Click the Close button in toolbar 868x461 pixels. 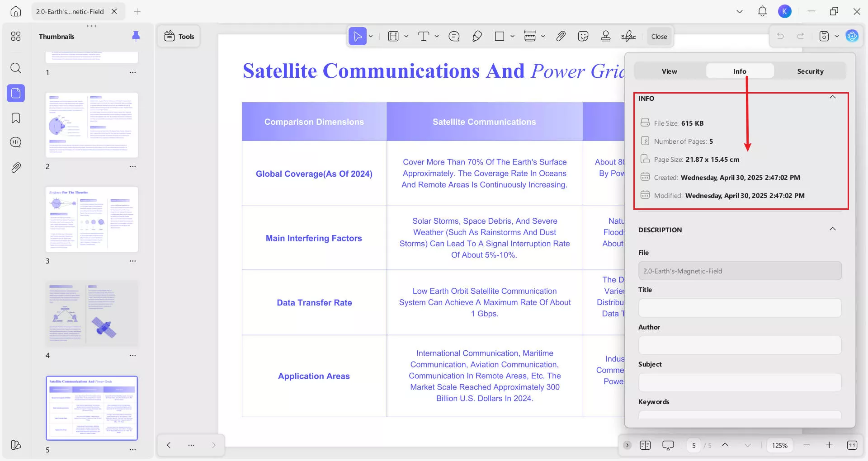click(659, 37)
